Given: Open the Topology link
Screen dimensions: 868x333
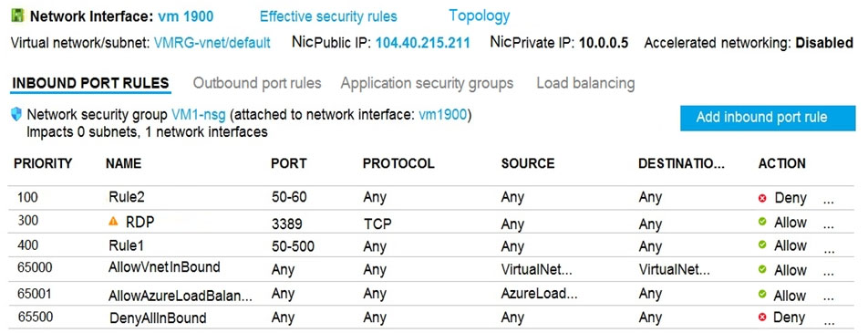Looking at the screenshot, I should pyautogui.click(x=480, y=16).
